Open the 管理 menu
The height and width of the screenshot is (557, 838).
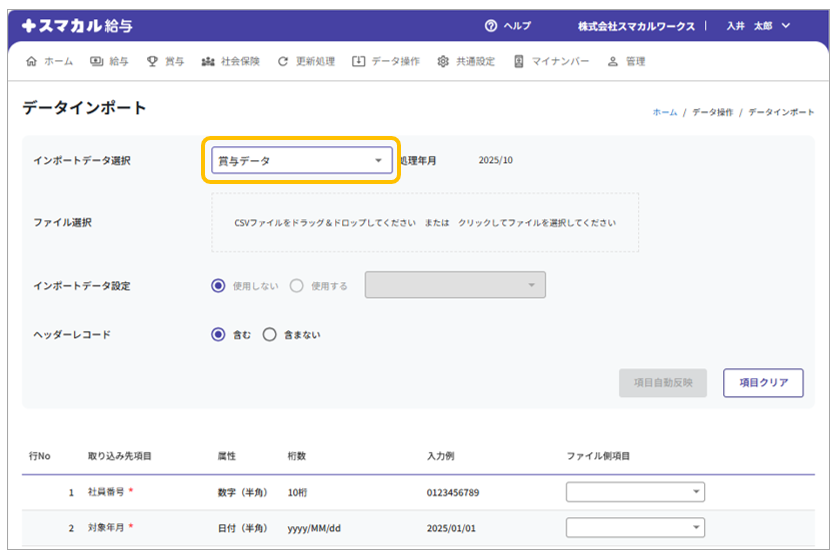click(x=626, y=61)
